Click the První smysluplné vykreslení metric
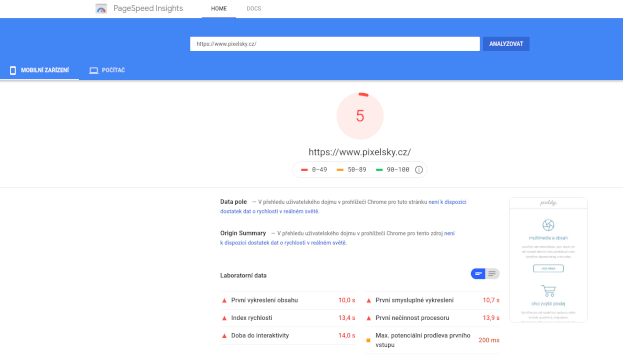The image size is (623, 360). click(432, 300)
